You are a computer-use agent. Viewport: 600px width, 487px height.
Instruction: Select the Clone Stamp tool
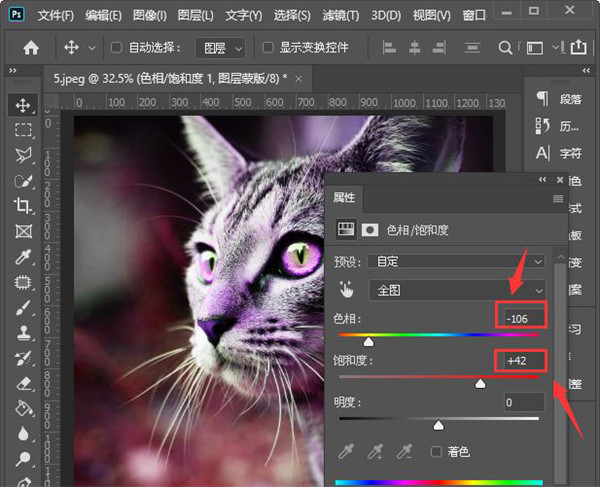click(x=23, y=332)
